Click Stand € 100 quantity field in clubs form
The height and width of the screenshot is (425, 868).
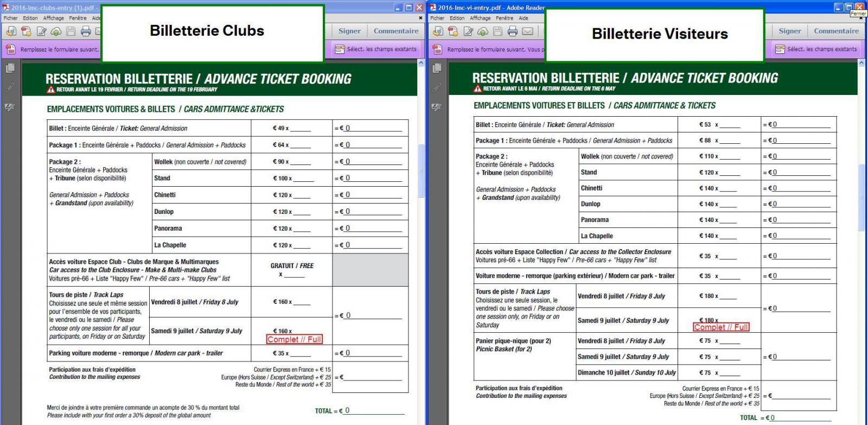click(304, 178)
